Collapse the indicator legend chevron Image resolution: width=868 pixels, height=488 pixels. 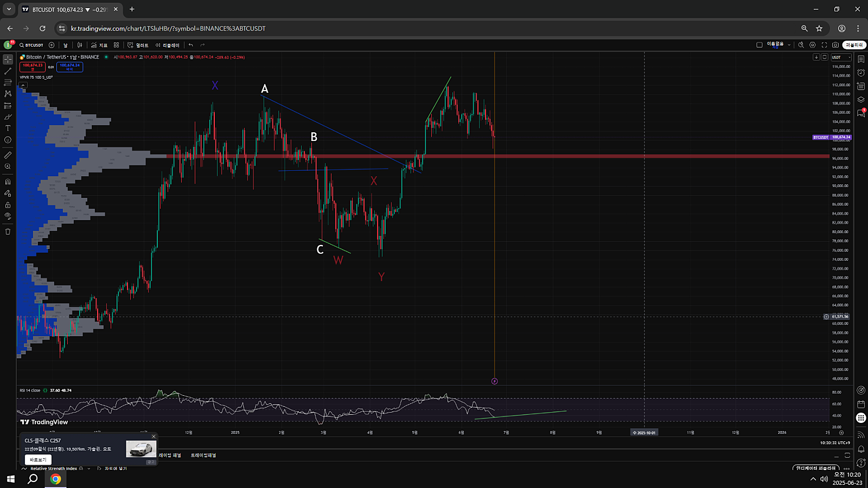[x=23, y=85]
